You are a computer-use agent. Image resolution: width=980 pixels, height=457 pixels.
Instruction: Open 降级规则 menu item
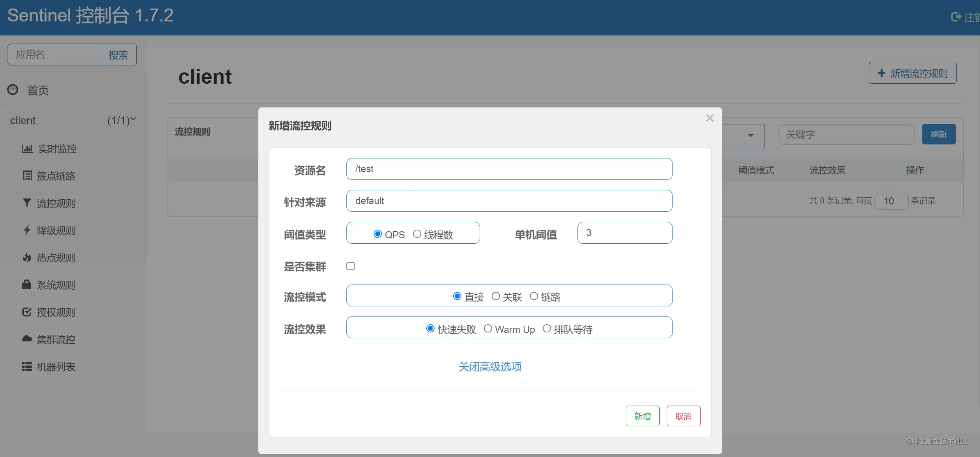56,230
